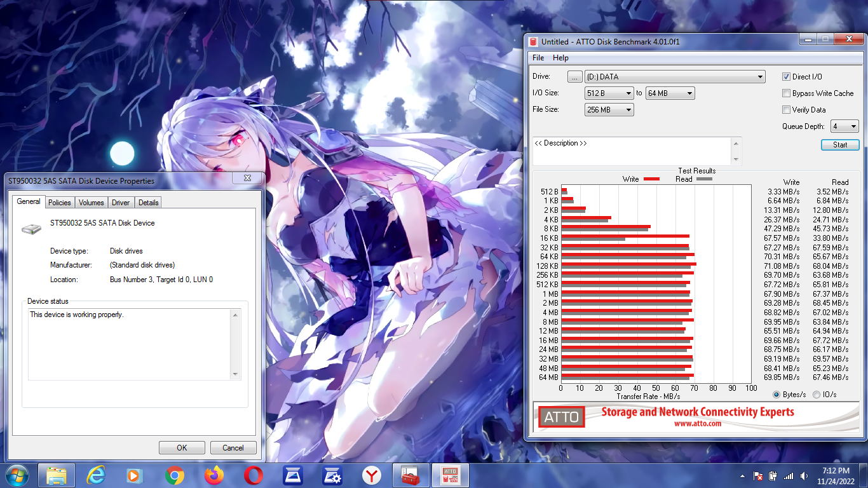This screenshot has height=488, width=868.
Task: Click the taskbar clock showing 7:12 PM
Action: [x=836, y=476]
